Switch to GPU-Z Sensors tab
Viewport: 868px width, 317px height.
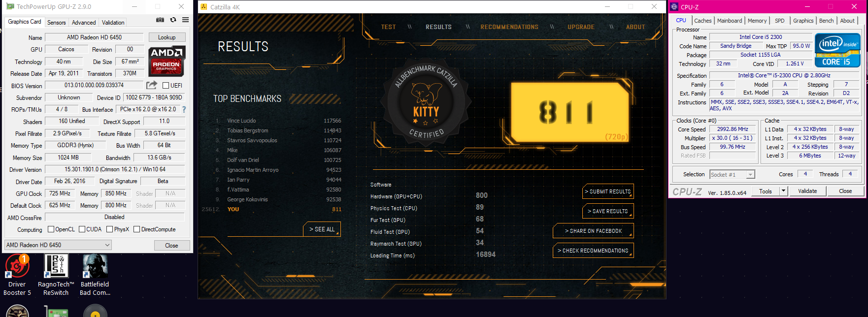(56, 23)
